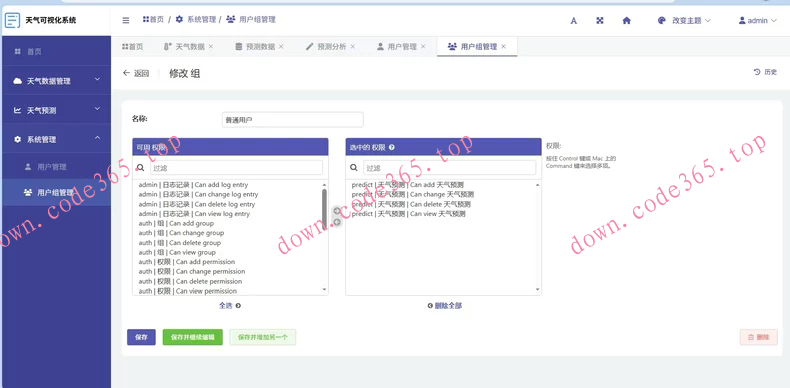The width and height of the screenshot is (790, 388).
Task: Click the 保存 save button
Action: 141,337
